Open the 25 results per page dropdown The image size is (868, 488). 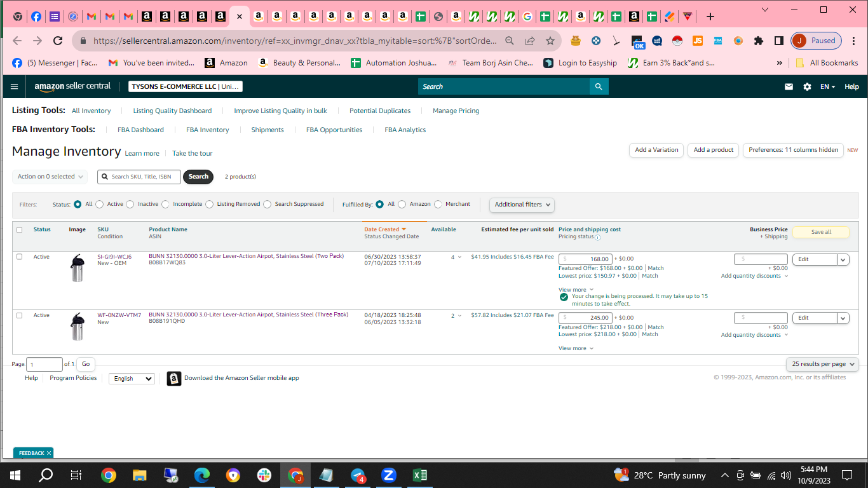pyautogui.click(x=822, y=364)
